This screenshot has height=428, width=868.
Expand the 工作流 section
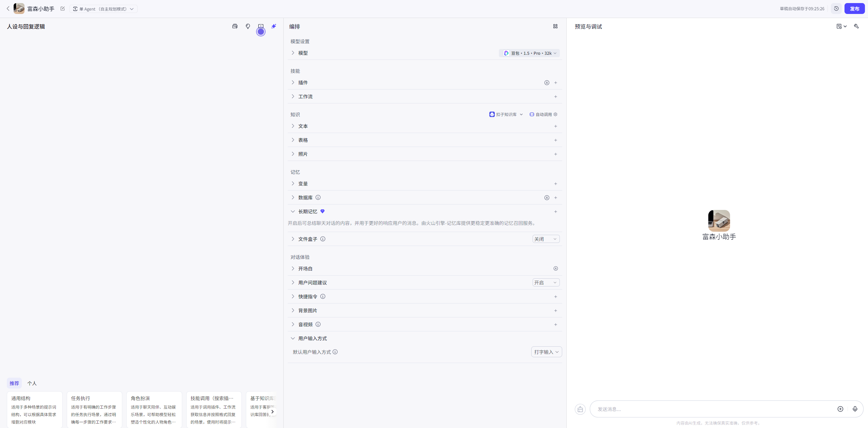coord(293,97)
